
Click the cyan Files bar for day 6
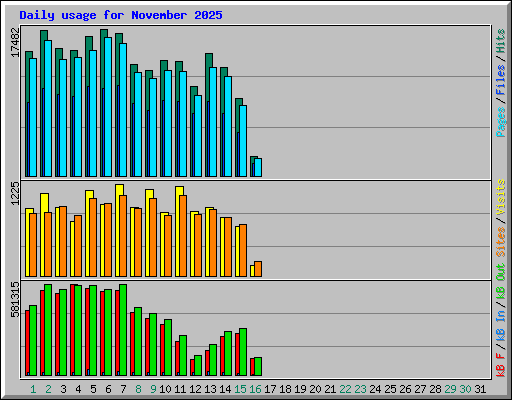coord(108,107)
